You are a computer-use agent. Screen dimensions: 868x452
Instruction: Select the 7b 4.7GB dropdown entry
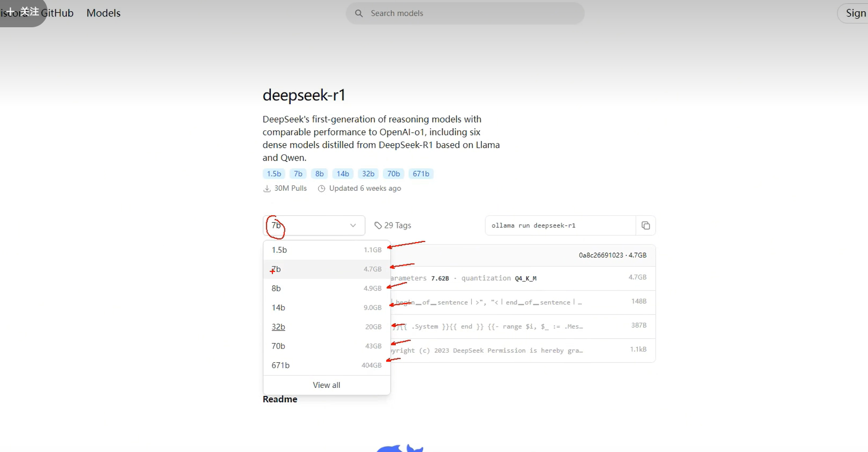click(327, 269)
